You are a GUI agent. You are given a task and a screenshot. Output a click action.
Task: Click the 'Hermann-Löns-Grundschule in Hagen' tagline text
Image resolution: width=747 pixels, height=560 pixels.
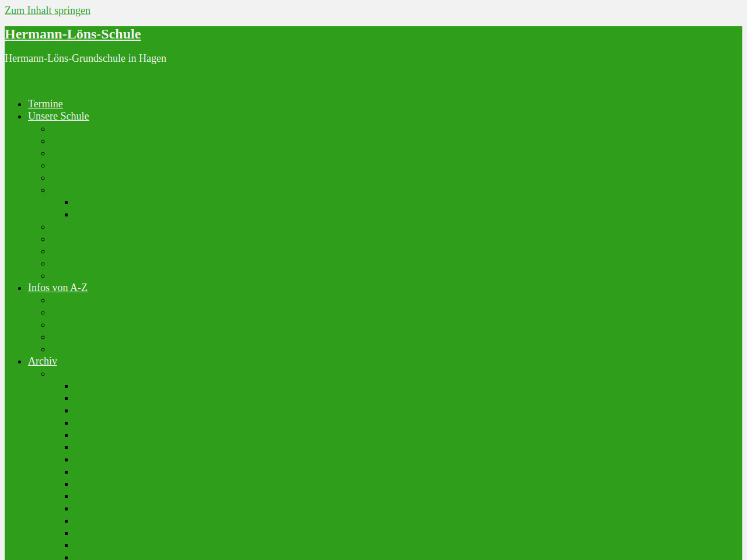point(85,58)
